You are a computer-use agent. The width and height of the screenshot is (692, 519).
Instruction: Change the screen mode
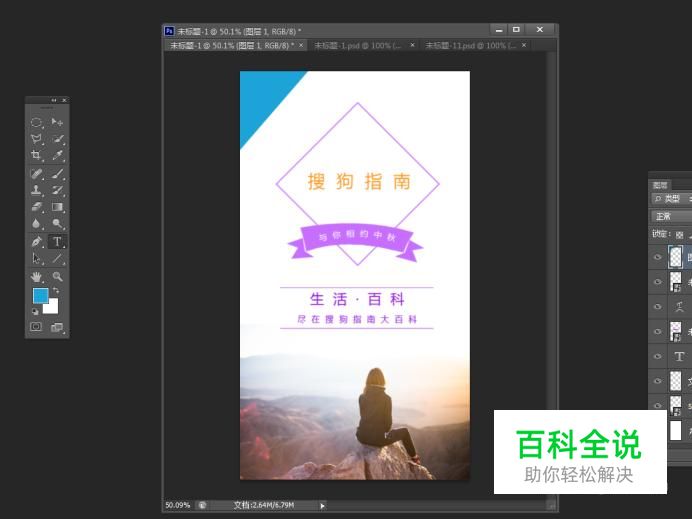57,327
